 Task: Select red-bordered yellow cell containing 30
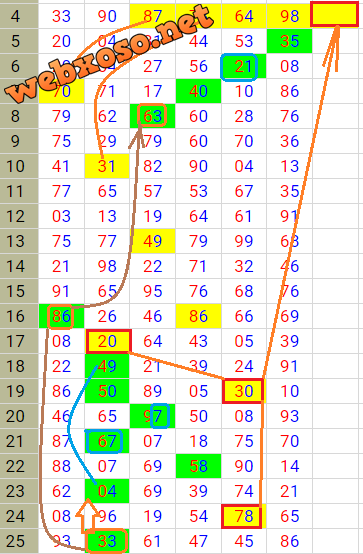point(243,391)
